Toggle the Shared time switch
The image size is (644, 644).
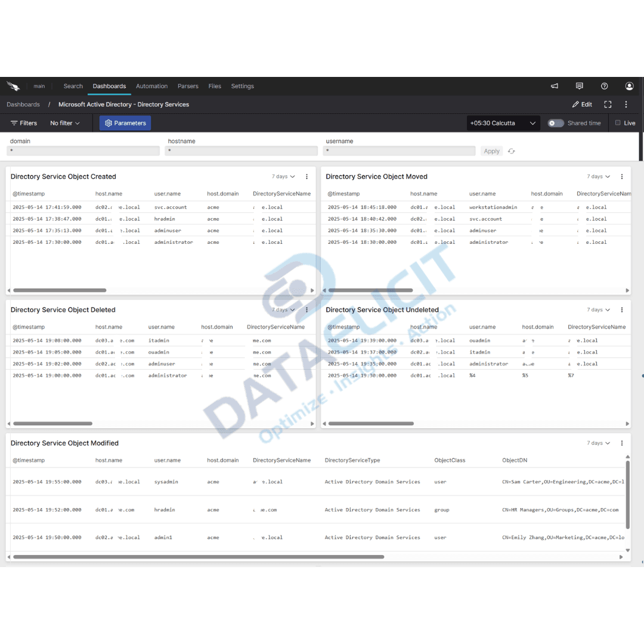[x=556, y=123]
